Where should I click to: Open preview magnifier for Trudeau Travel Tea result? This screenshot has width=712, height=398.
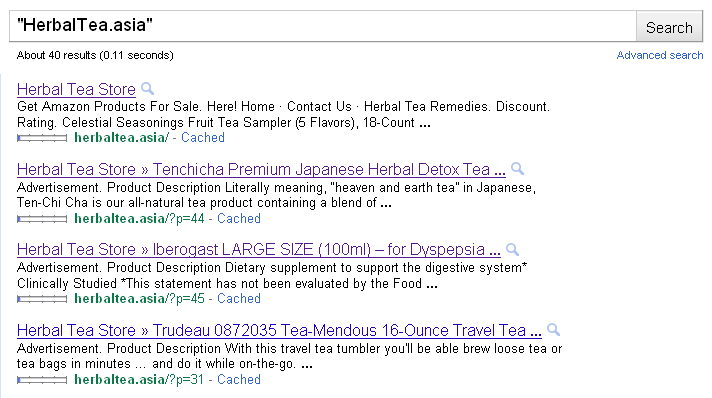coord(554,329)
